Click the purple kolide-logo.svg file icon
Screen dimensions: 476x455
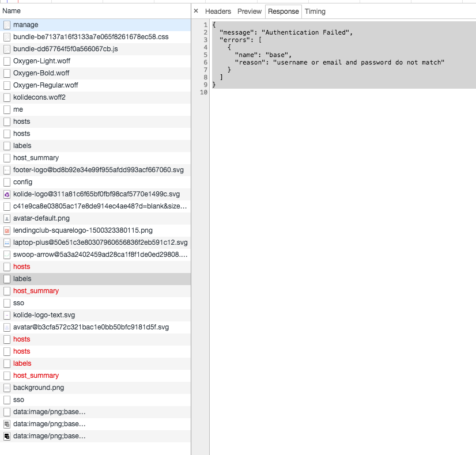click(x=7, y=194)
